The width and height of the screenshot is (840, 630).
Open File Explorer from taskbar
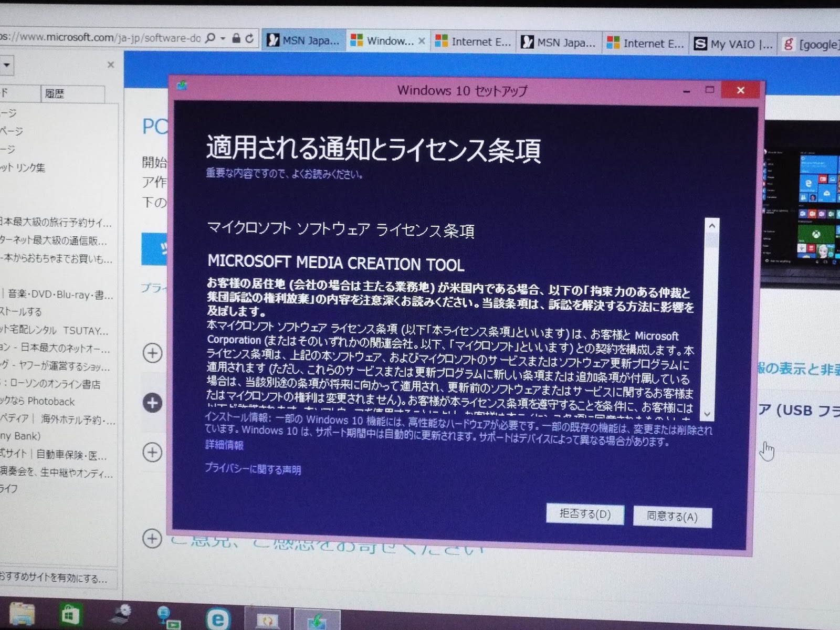click(x=22, y=615)
